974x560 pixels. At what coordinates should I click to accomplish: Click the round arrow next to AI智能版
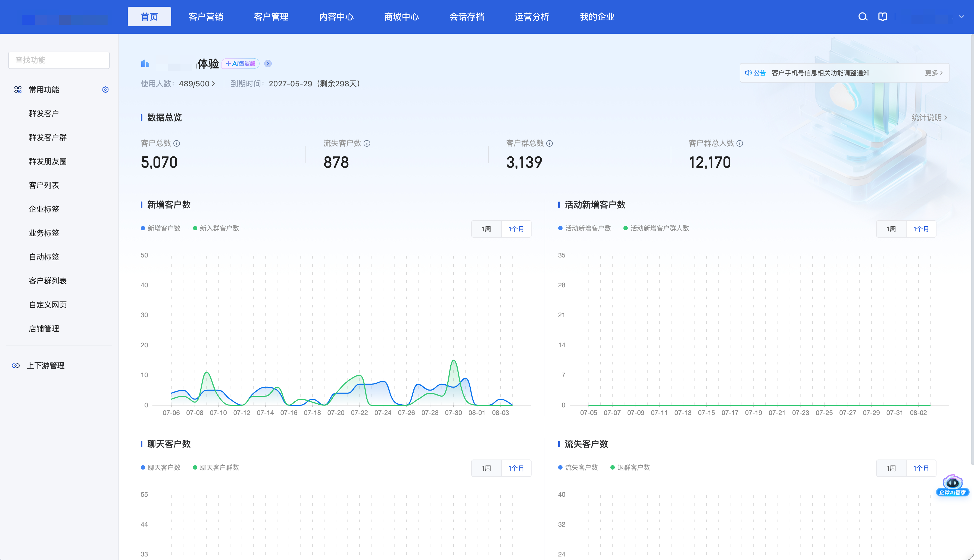coord(268,64)
